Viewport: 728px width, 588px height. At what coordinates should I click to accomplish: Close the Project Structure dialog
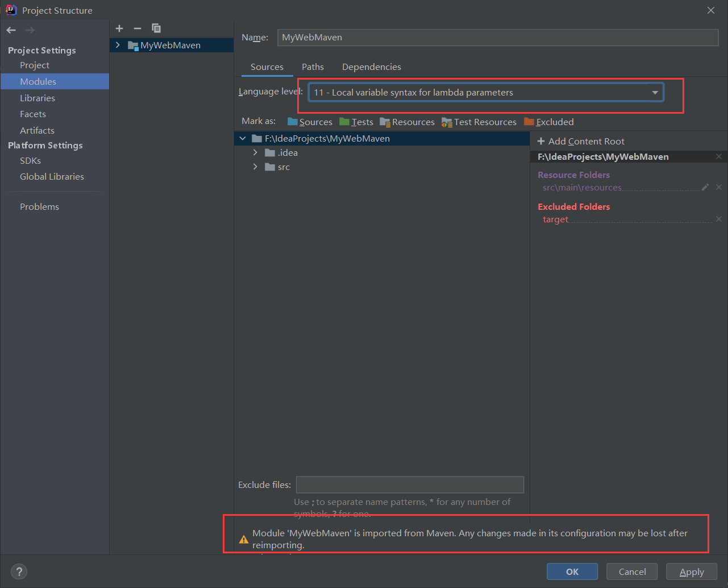711,10
